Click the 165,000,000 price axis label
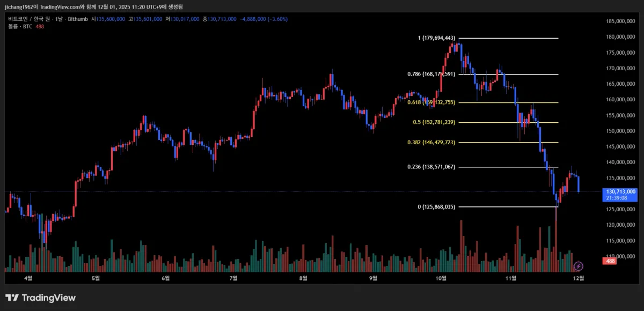This screenshot has height=311, width=644. pos(621,84)
